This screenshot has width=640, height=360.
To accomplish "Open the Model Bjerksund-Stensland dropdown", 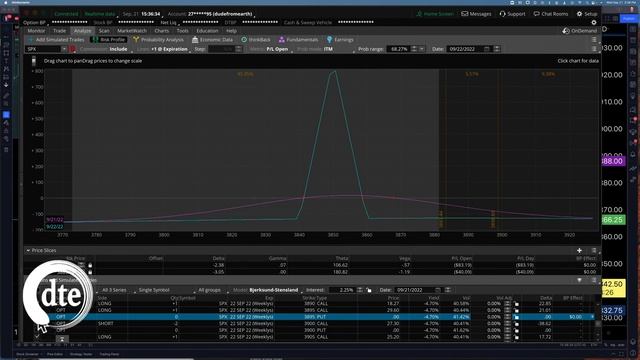I will 266,290.
